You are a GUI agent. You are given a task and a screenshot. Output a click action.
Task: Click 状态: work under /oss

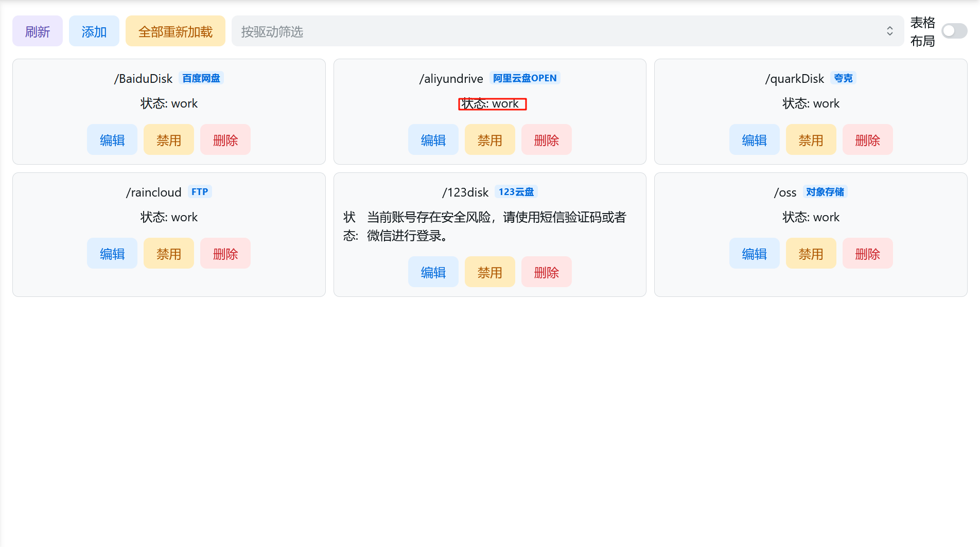[x=811, y=217]
